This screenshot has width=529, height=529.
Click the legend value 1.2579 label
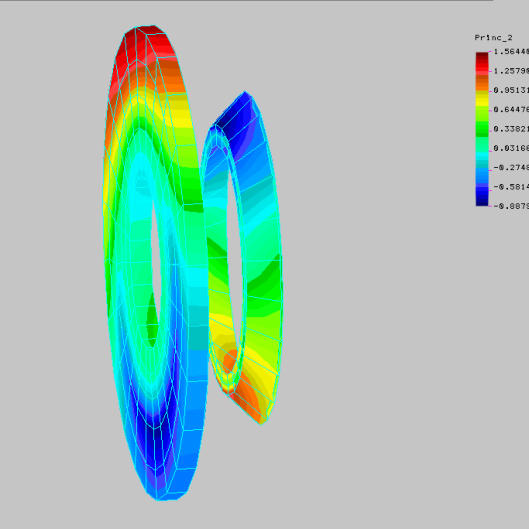511,71
